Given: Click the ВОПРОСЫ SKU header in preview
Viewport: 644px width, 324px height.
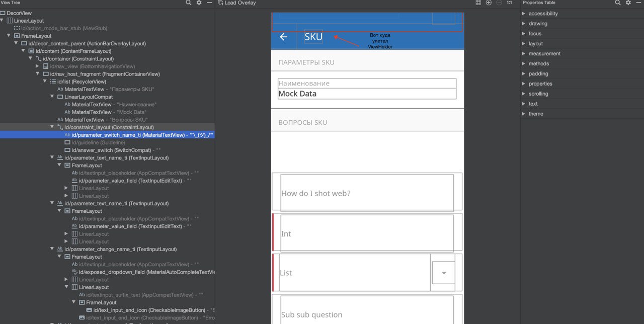Looking at the screenshot, I should [x=303, y=122].
